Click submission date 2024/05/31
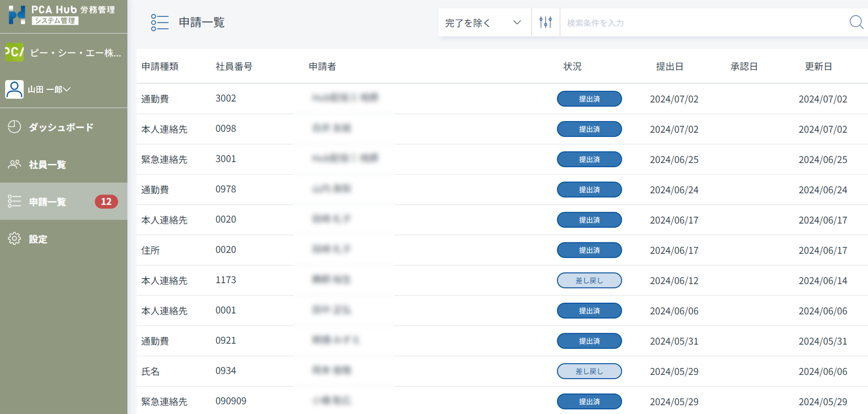 click(x=674, y=341)
